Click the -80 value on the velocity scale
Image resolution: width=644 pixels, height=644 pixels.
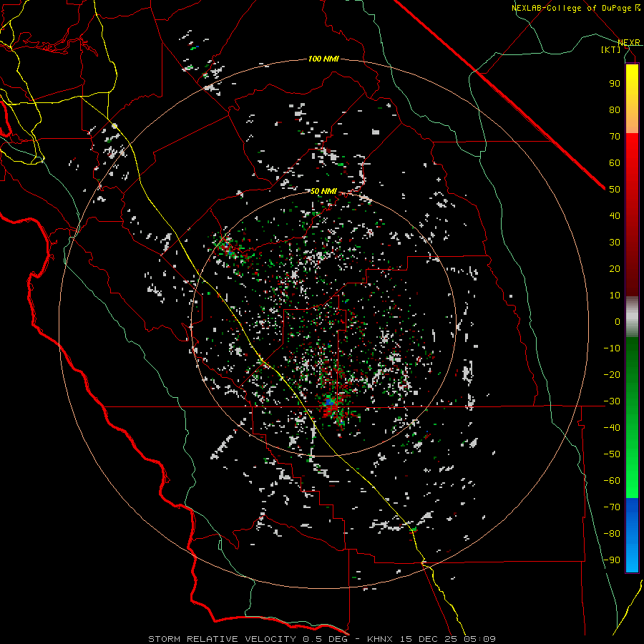click(612, 534)
